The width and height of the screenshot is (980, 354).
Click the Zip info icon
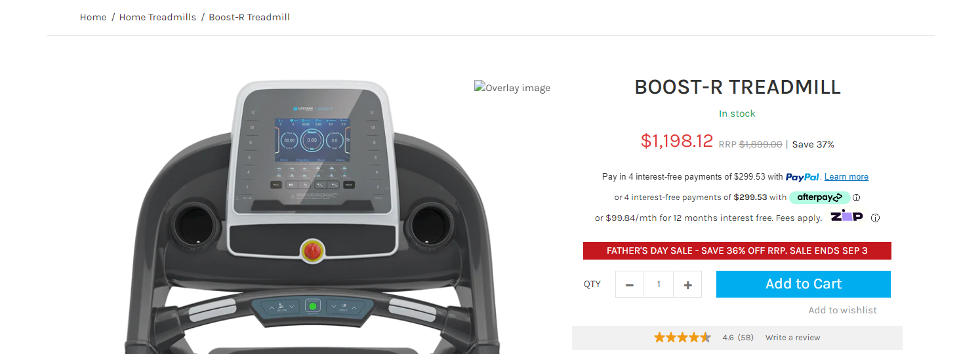[x=875, y=218]
